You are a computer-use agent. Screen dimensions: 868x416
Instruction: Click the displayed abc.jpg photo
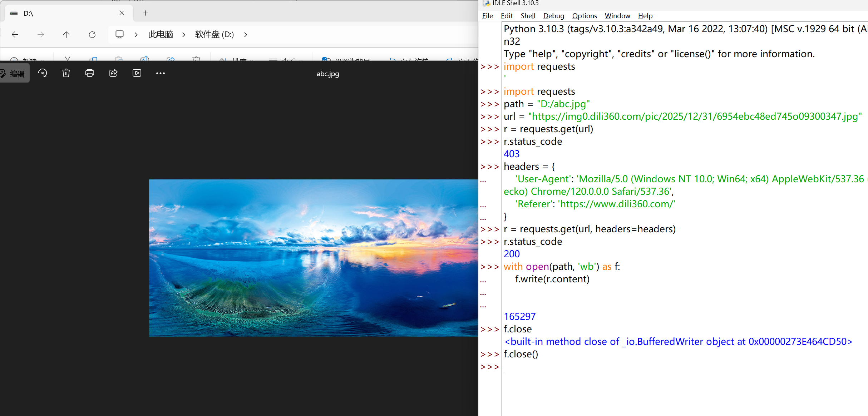coord(313,258)
